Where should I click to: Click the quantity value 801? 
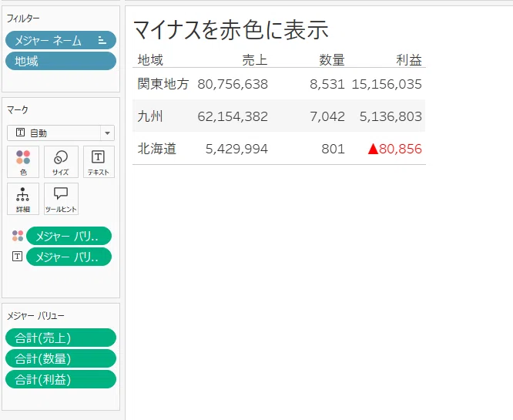[333, 149]
